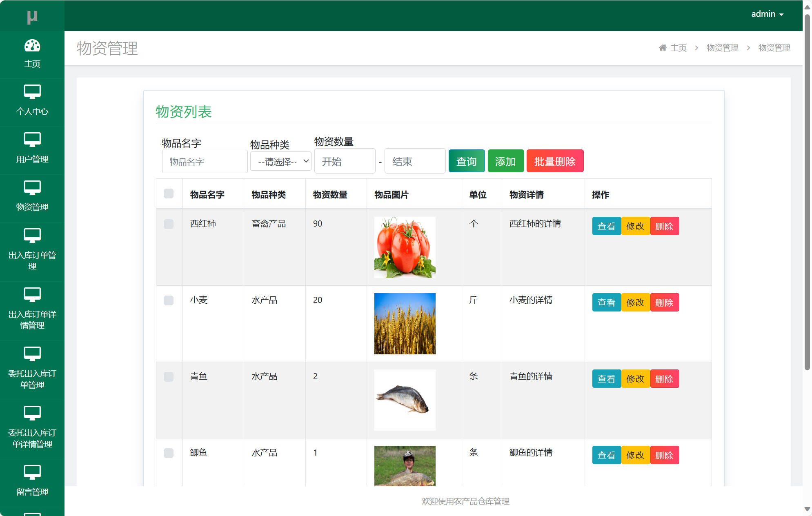Click the 查询 search button

point(466,161)
